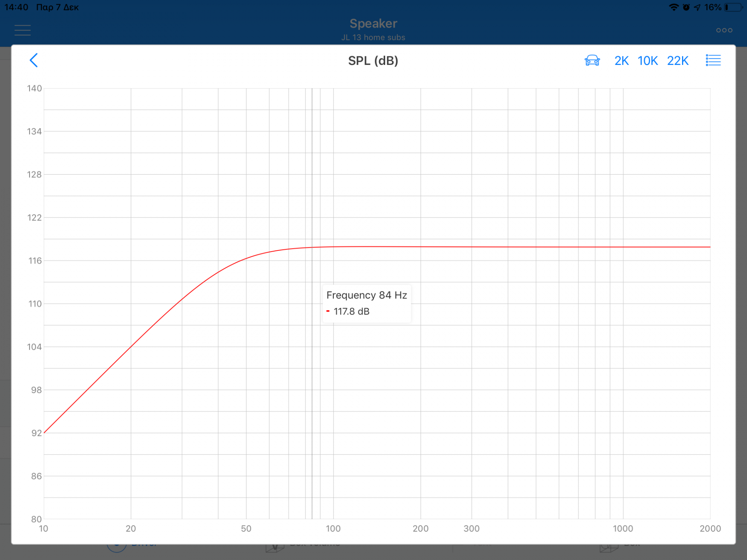This screenshot has width=747, height=560.
Task: Tap the location arrow status icon
Action: coord(697,7)
